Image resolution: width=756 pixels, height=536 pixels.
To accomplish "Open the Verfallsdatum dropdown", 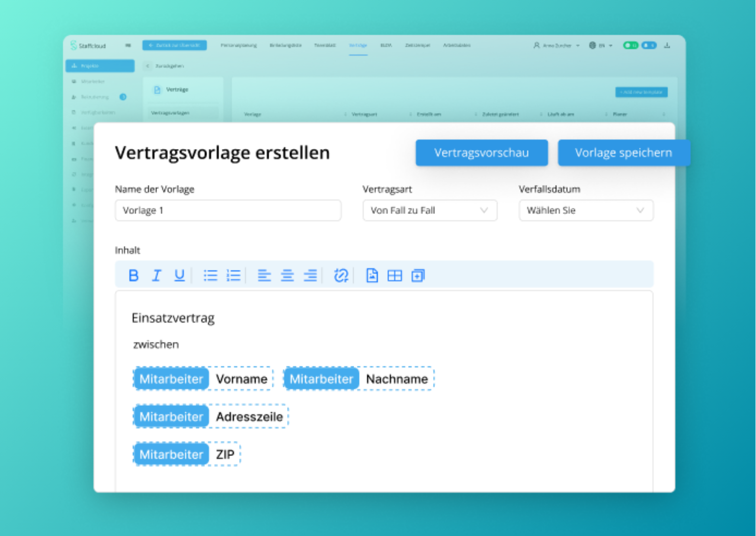I will [x=586, y=211].
